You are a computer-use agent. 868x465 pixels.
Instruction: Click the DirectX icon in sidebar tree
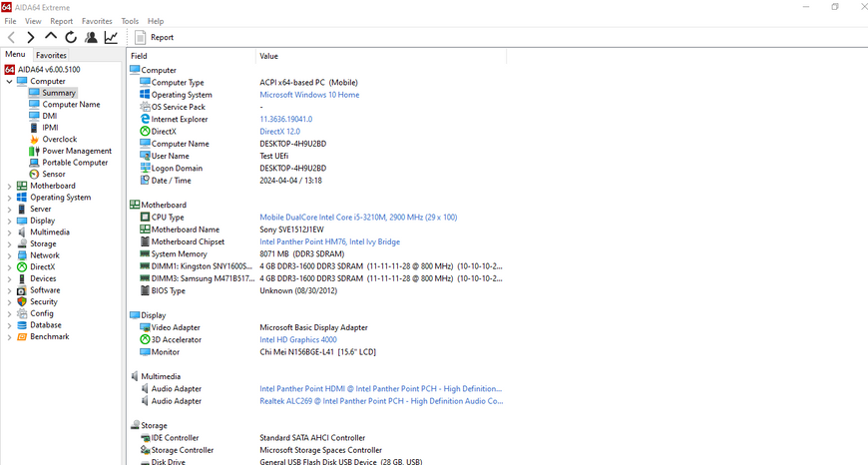pyautogui.click(x=22, y=266)
